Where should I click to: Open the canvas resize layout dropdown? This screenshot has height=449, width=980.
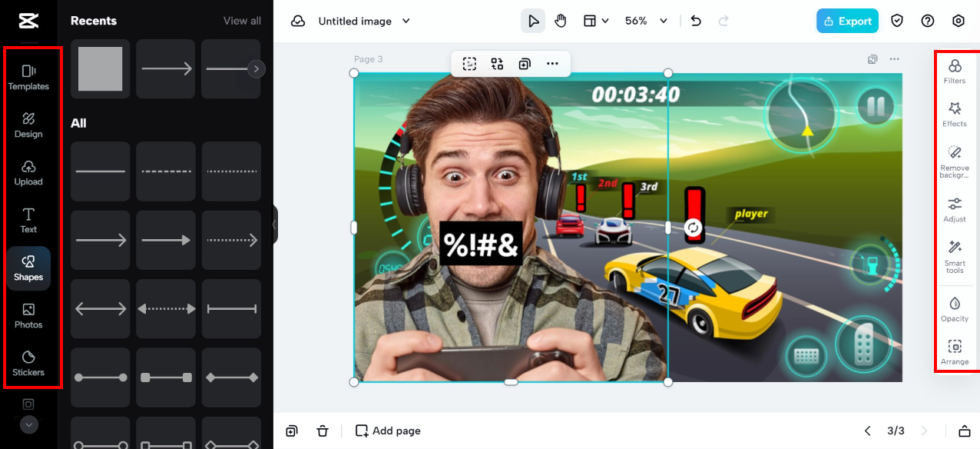pyautogui.click(x=596, y=22)
